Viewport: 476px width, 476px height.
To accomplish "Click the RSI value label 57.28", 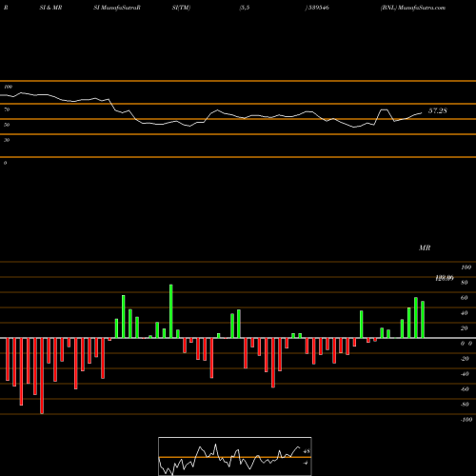I will pyautogui.click(x=438, y=110).
